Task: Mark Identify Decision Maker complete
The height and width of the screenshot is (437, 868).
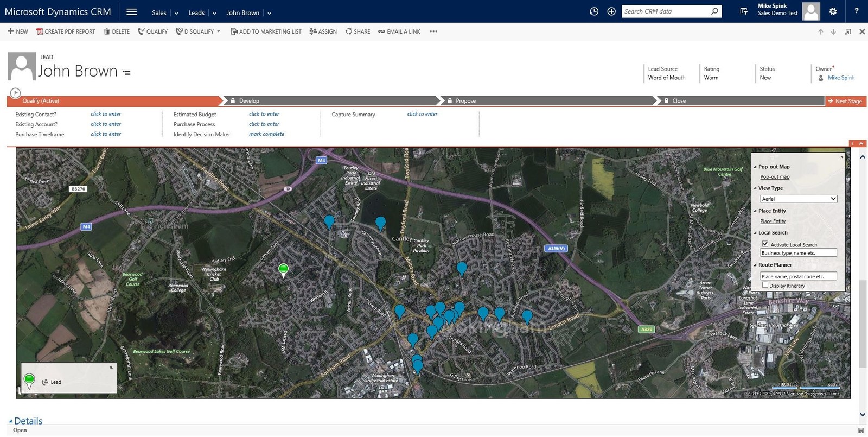Action: point(266,134)
